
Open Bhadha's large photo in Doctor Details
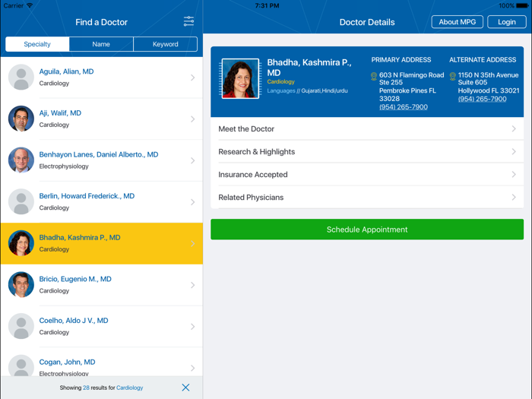pyautogui.click(x=240, y=79)
